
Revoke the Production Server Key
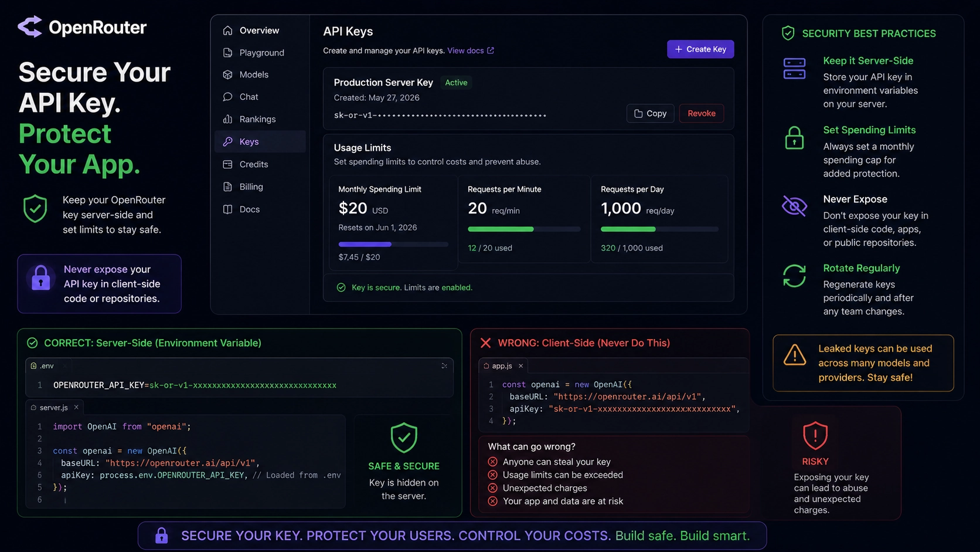point(702,113)
